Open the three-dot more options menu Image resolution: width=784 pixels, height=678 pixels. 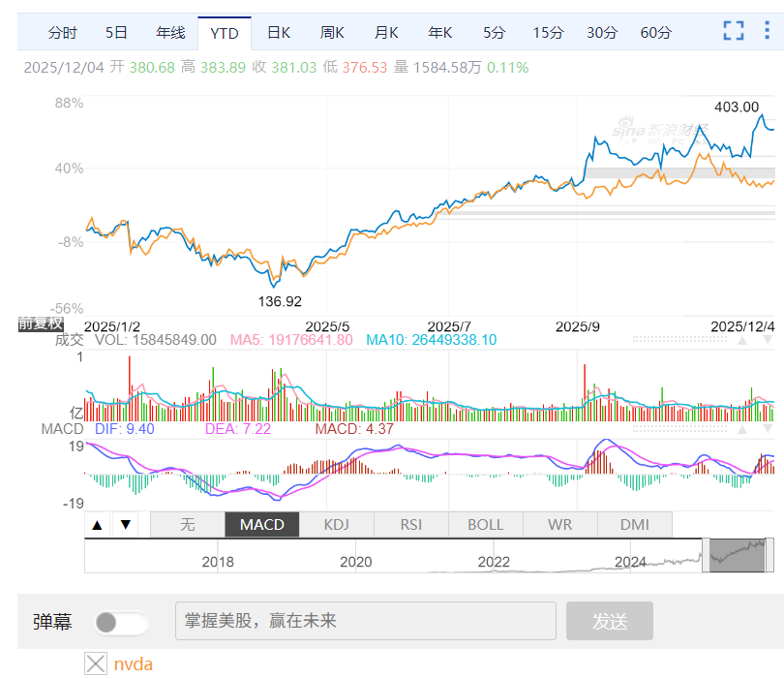767,31
